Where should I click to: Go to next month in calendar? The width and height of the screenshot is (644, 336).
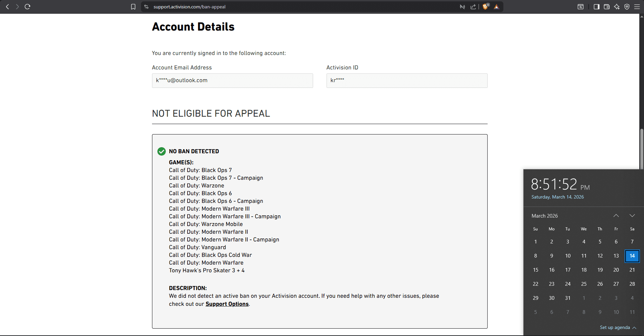click(632, 216)
